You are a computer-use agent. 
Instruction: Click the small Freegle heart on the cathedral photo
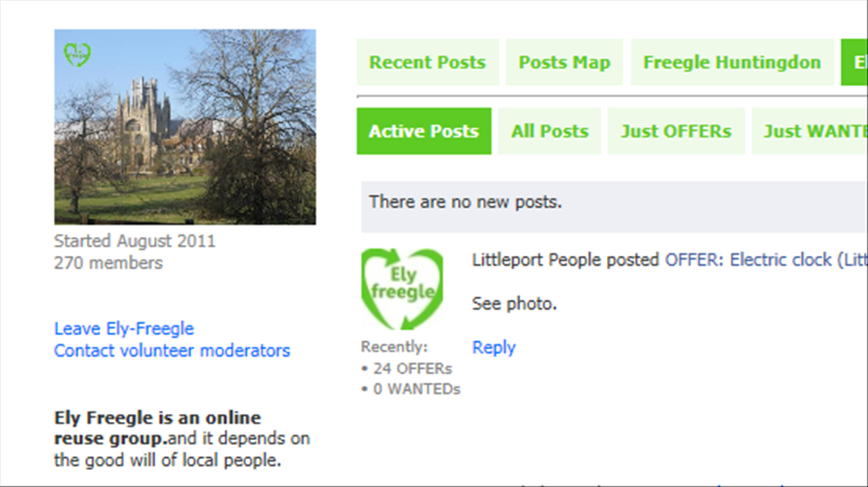[x=77, y=54]
